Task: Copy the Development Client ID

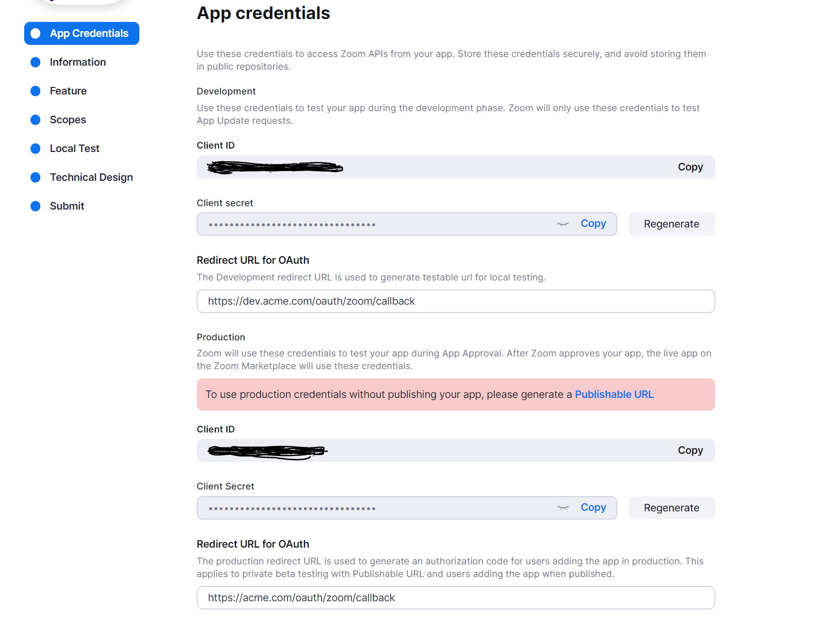Action: pos(690,167)
